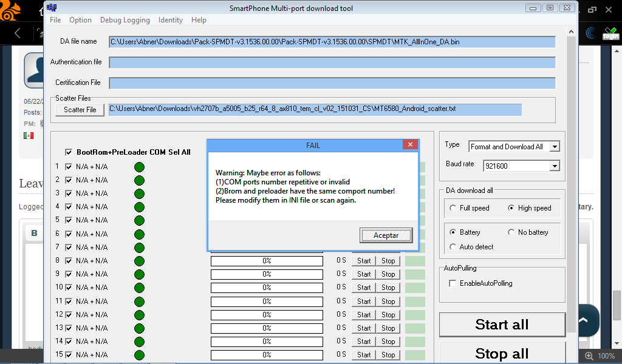Click the user avatar in the forum page
Image resolution: width=622 pixels, height=364 pixels.
(x=34, y=70)
